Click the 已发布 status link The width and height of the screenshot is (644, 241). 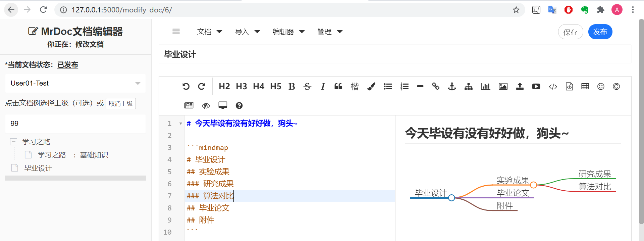click(x=67, y=65)
